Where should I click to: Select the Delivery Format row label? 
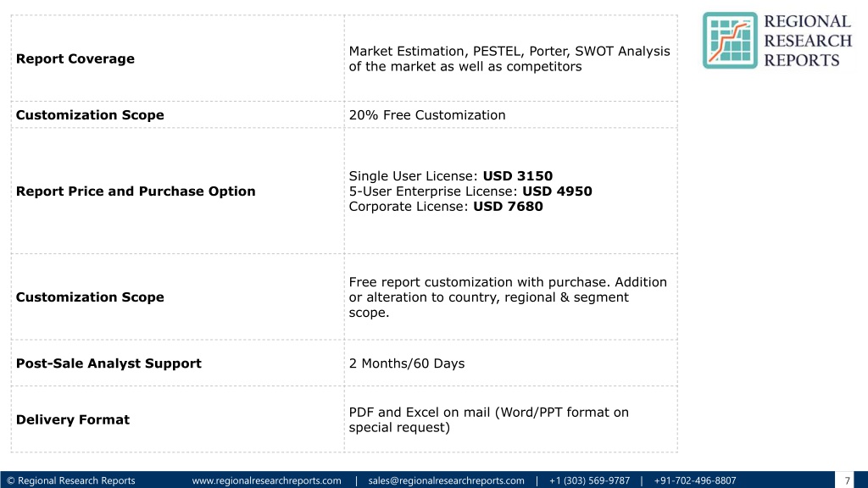pos(73,420)
